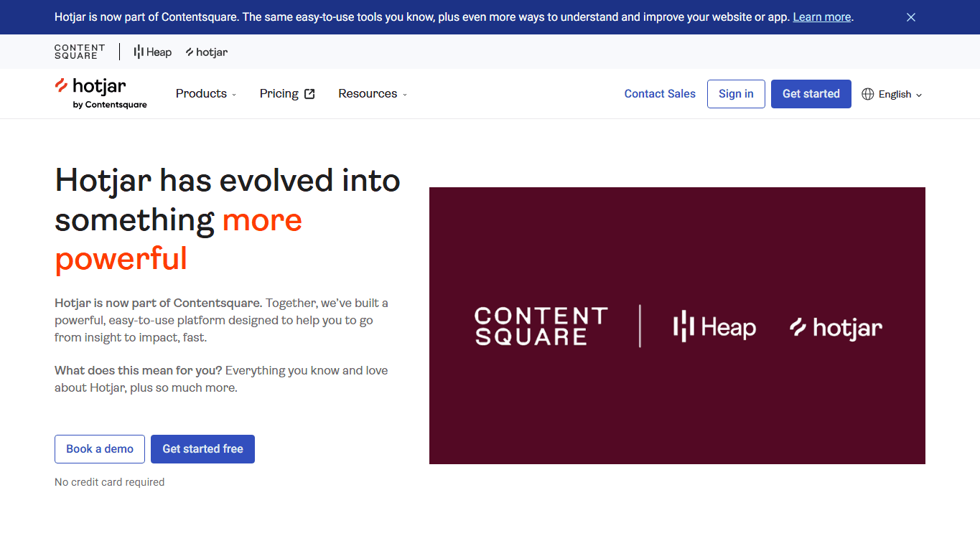Image resolution: width=980 pixels, height=551 pixels.
Task: Click the Contentsquare logo in maroon hero image
Action: click(x=541, y=326)
